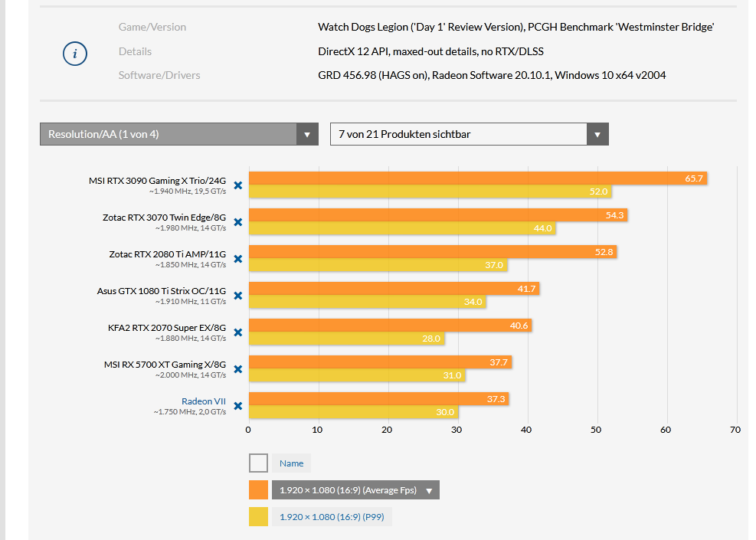This screenshot has height=540, width=756.
Task: Open the 7 von 21 Produkten sichtbar dropdown
Action: [469, 134]
